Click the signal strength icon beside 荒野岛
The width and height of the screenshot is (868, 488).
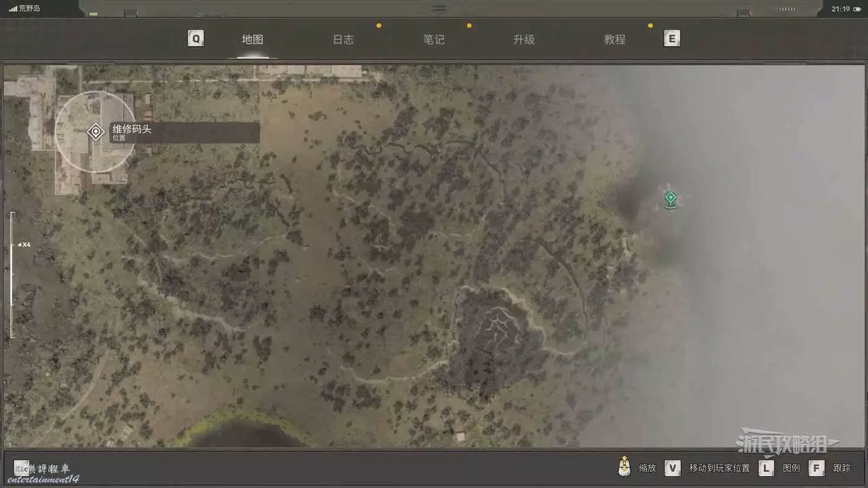click(x=13, y=9)
